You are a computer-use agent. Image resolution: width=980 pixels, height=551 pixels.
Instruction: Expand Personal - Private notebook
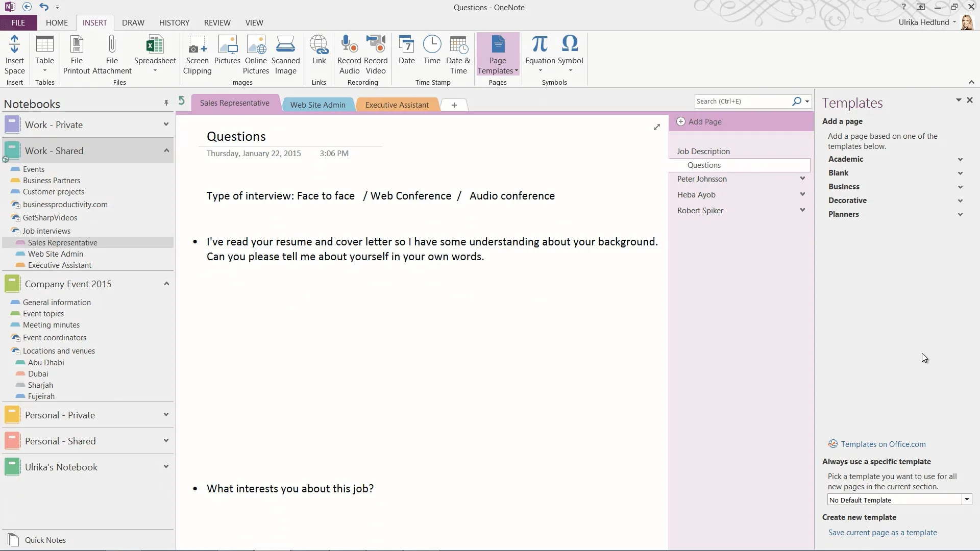tap(166, 414)
